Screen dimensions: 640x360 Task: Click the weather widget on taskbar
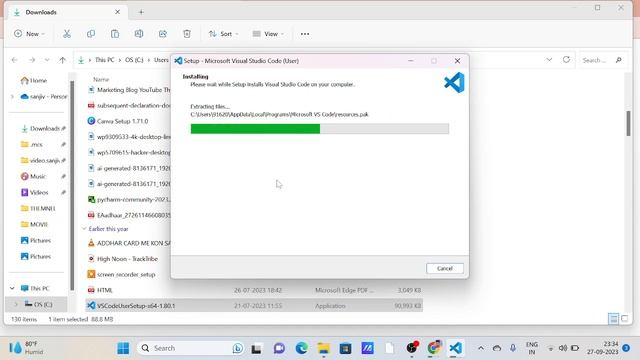[x=26, y=348]
